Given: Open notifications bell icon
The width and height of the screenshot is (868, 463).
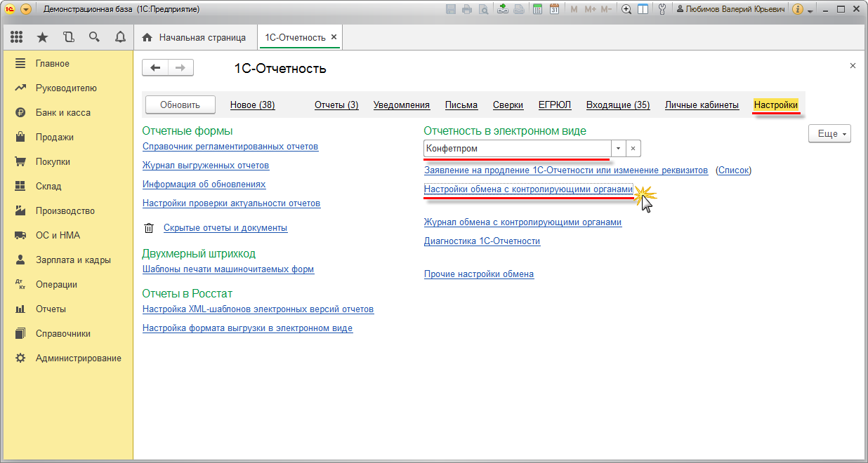Looking at the screenshot, I should point(120,37).
